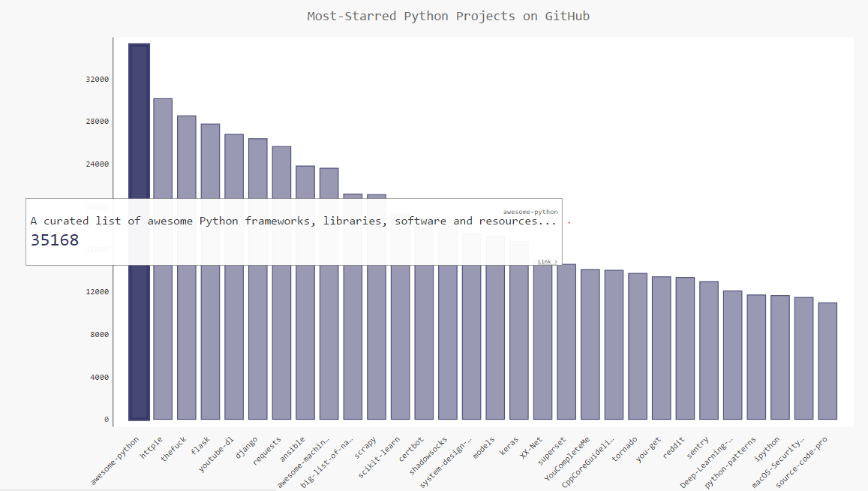Click the thefuck project bar
The height and width of the screenshot is (491, 868).
[187, 268]
